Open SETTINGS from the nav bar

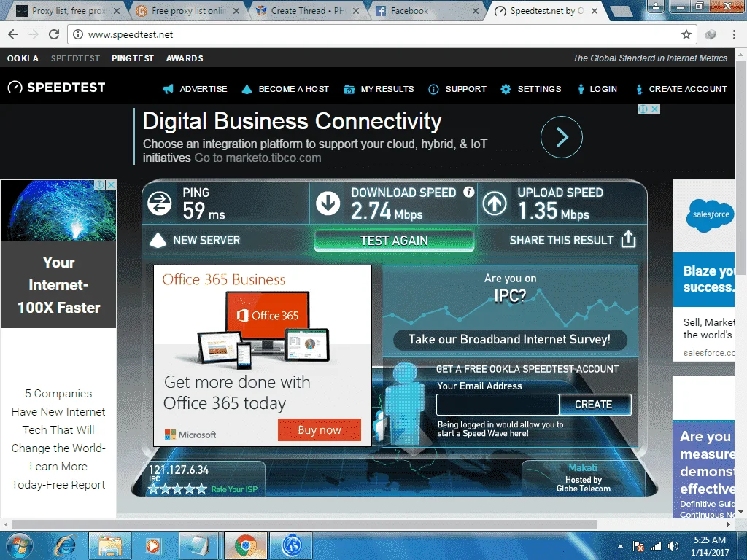[531, 89]
